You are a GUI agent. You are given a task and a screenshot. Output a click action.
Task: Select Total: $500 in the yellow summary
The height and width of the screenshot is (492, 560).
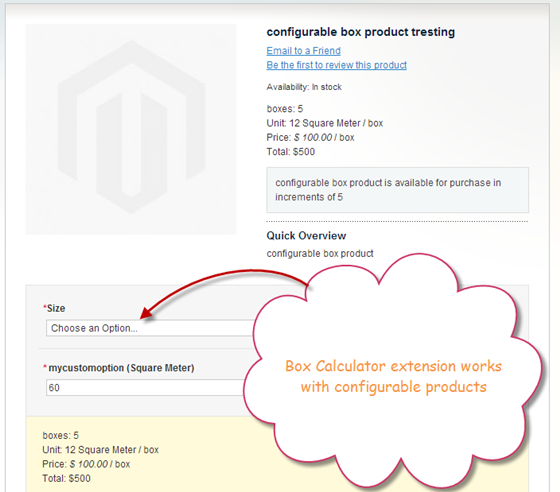click(x=66, y=478)
